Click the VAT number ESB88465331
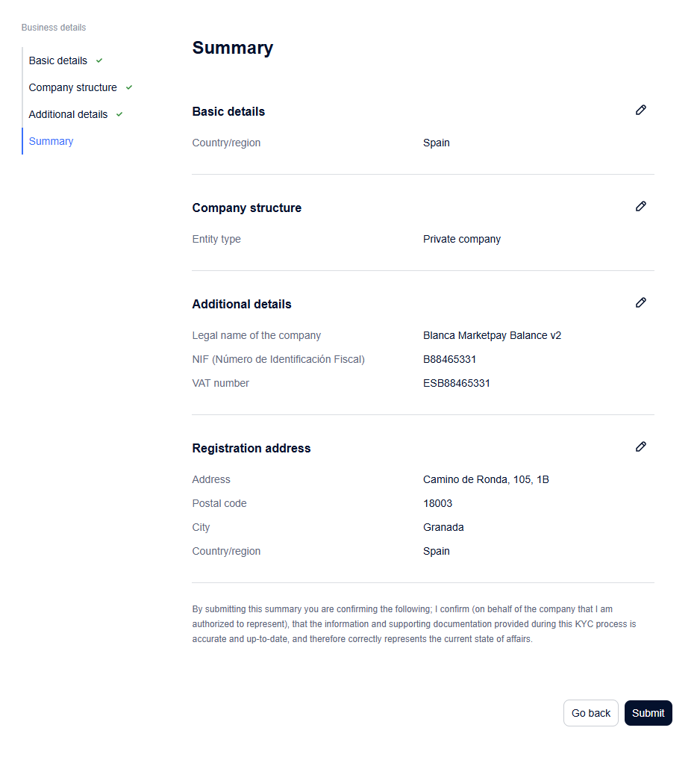This screenshot has height=769, width=700. 457,384
